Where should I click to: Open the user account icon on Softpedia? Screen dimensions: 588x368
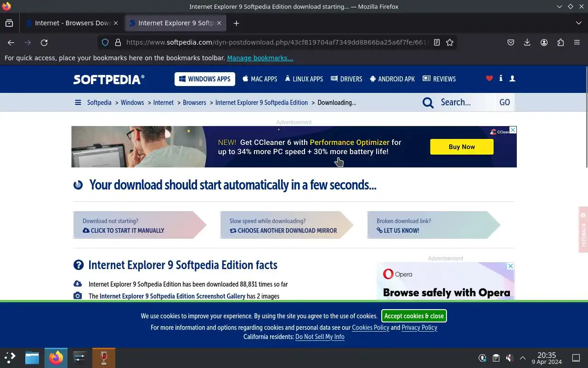tap(512, 79)
